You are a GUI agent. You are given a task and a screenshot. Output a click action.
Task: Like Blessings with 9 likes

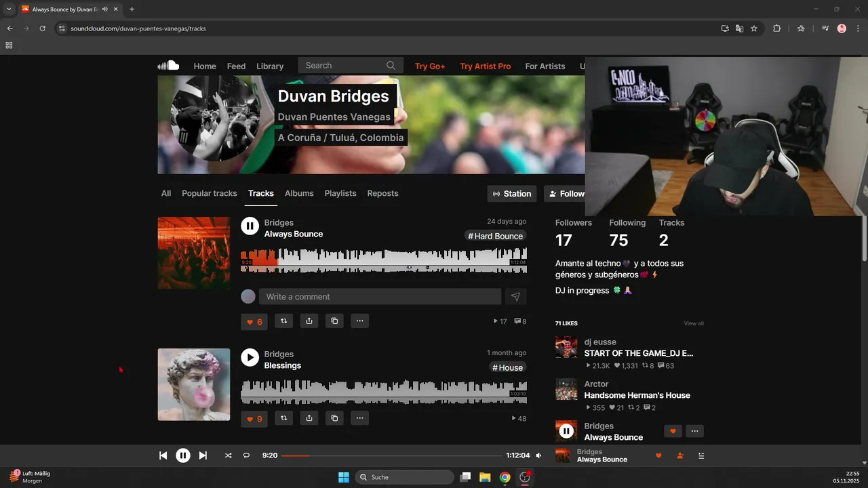(254, 418)
